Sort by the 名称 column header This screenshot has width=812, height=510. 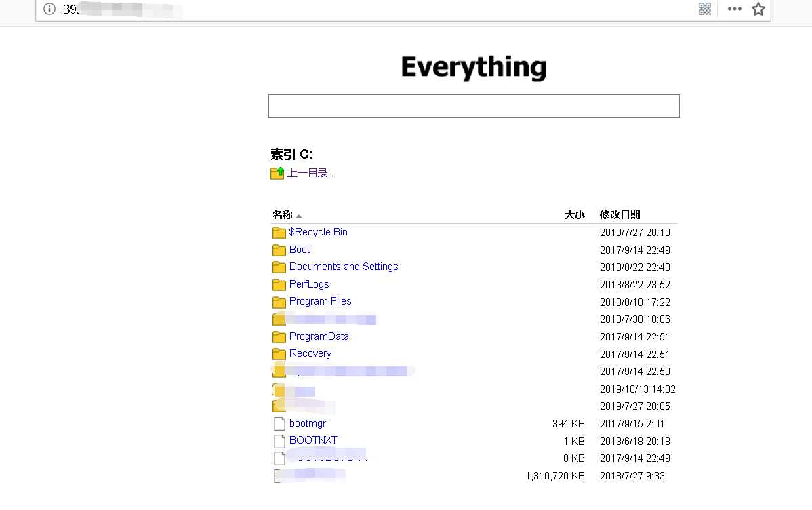point(282,214)
